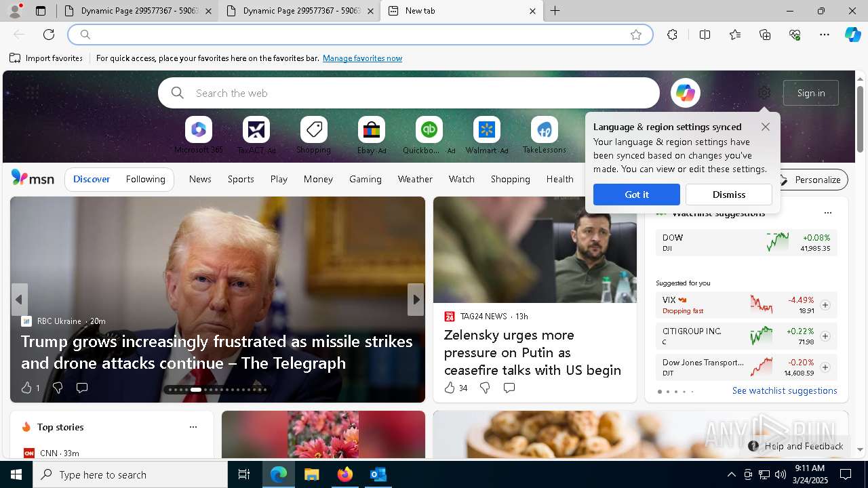
Task: Open the Ebay quick link tile
Action: (x=372, y=135)
